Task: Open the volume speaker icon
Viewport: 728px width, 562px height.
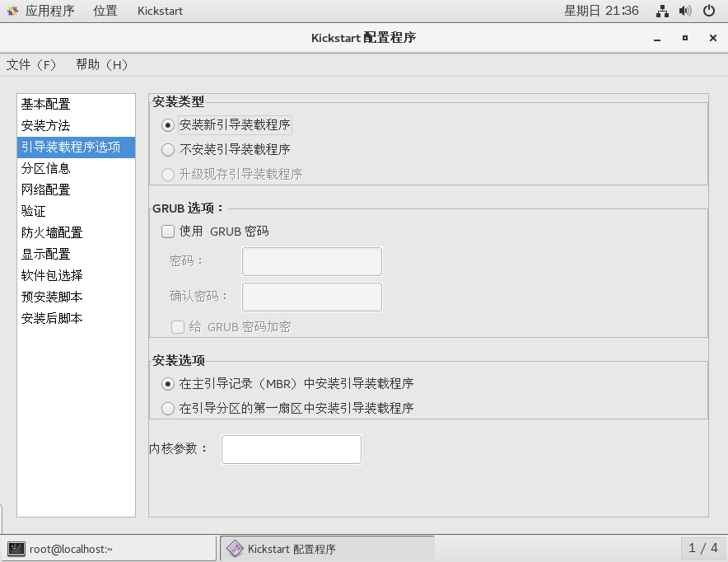Action: (685, 11)
